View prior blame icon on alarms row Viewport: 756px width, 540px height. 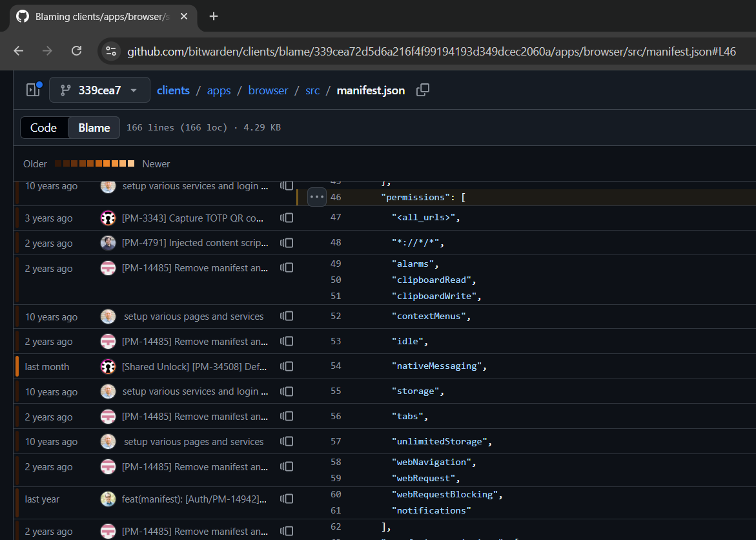click(287, 268)
